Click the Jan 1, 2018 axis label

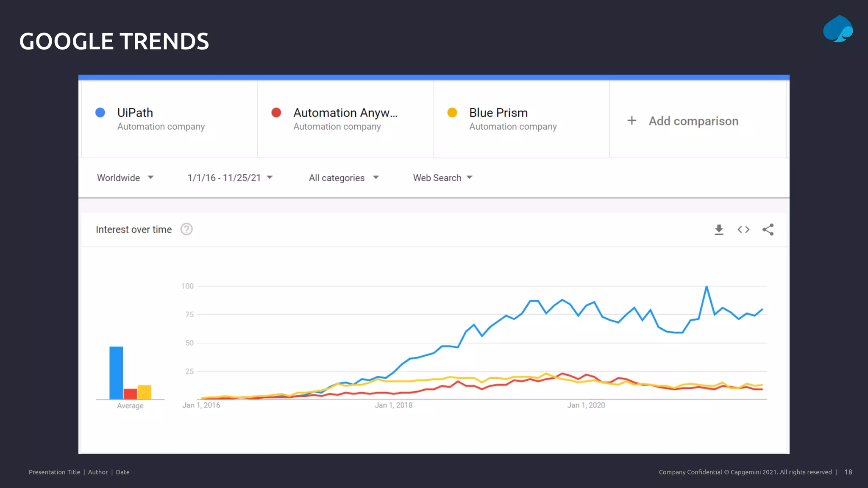coord(393,405)
